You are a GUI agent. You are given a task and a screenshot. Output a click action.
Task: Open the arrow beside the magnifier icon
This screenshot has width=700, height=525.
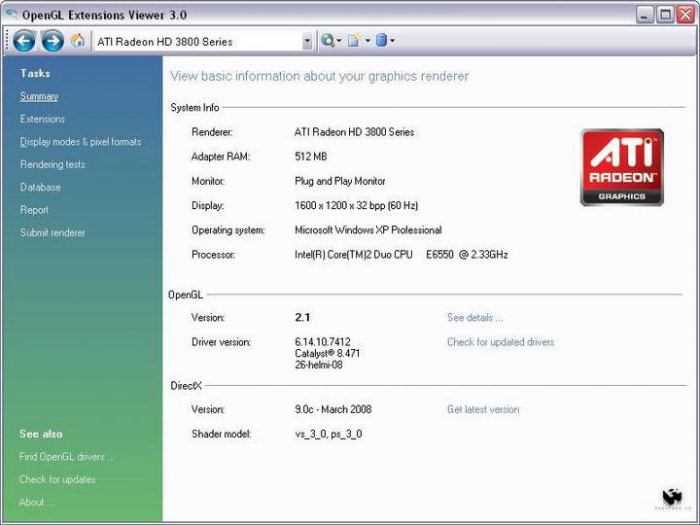(339, 41)
